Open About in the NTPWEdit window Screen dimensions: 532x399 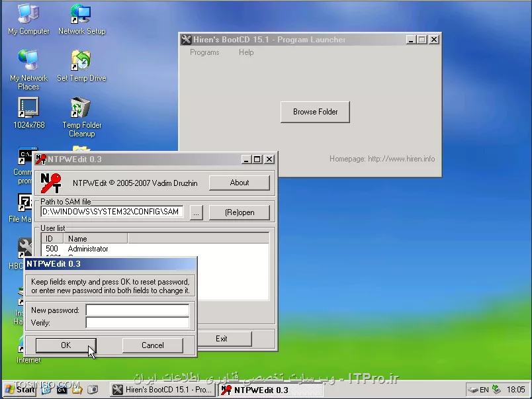point(239,183)
